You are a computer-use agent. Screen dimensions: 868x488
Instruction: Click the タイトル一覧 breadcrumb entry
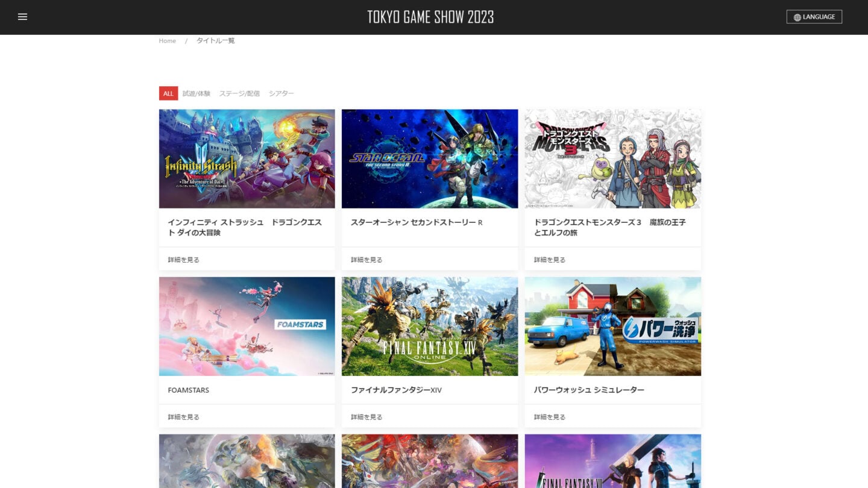click(215, 40)
